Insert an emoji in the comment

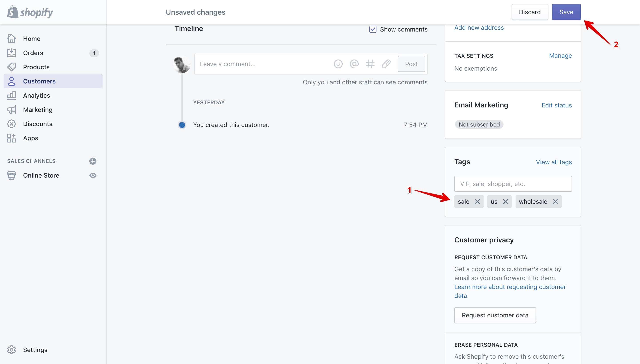click(x=338, y=64)
